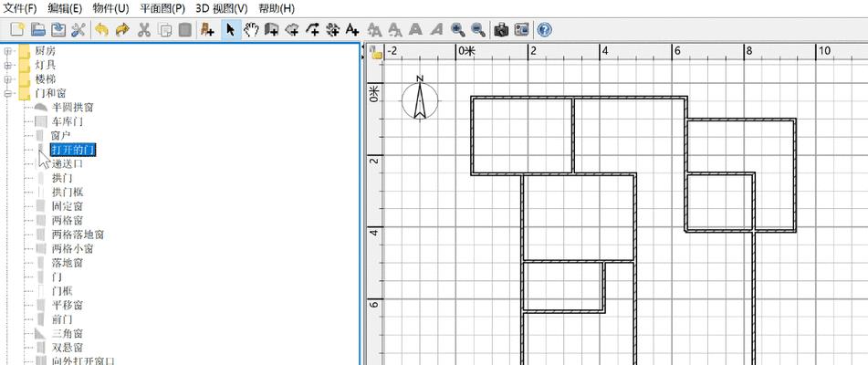The image size is (868, 365).
Task: Add furniture to home icon
Action: (x=207, y=30)
